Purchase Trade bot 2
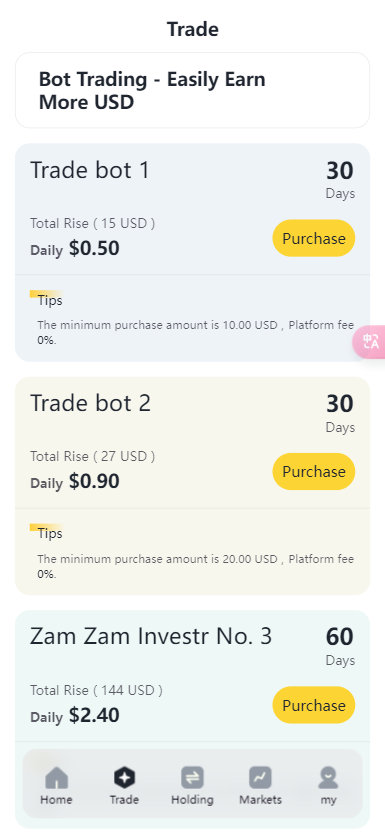385x833 pixels. click(314, 471)
